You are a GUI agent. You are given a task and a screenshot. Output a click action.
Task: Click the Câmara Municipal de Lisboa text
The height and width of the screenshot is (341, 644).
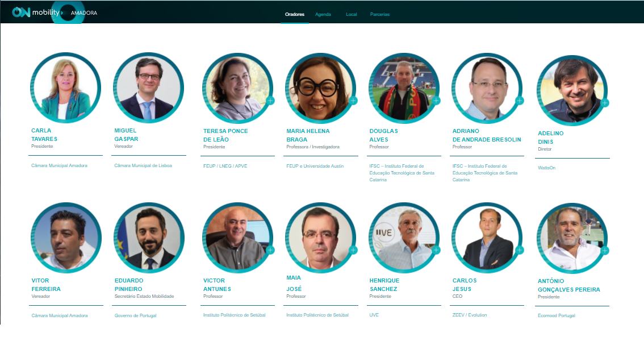pyautogui.click(x=143, y=165)
